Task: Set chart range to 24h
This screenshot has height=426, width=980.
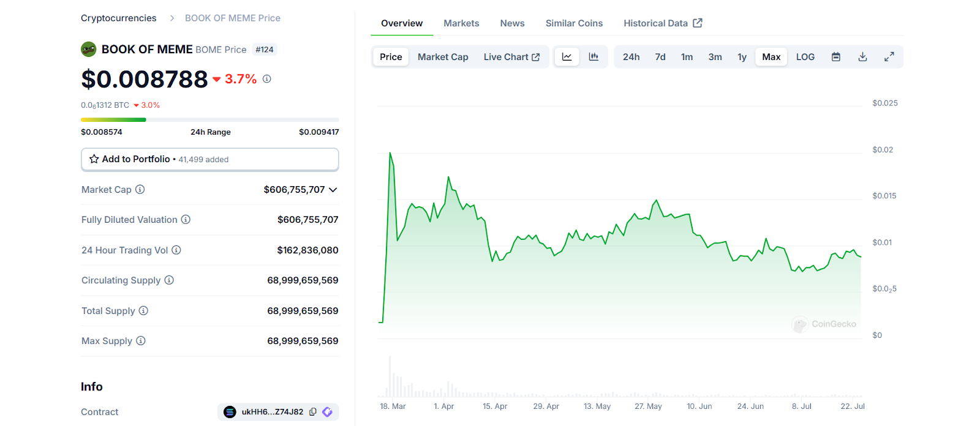Action: 631,57
